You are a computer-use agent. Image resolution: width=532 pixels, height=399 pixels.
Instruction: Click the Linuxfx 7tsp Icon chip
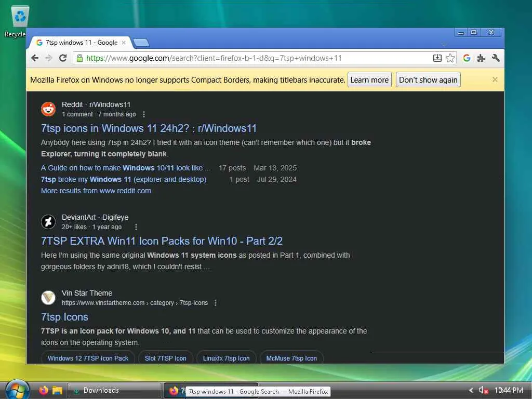227,358
